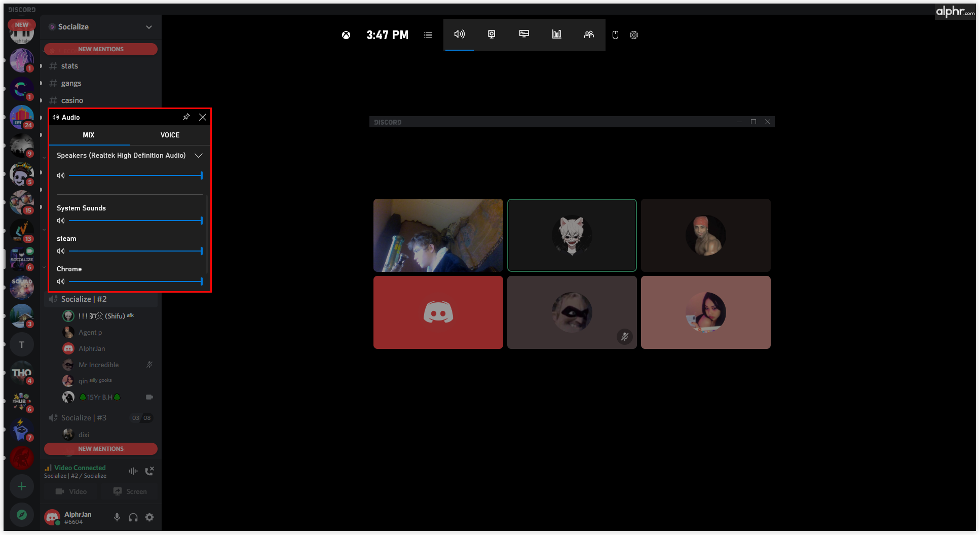Open the Game Bar widget menu list
This screenshot has width=980, height=535.
click(x=428, y=35)
